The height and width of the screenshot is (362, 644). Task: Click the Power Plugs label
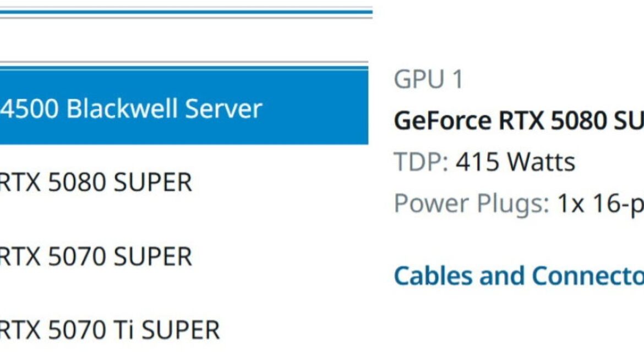(x=472, y=204)
